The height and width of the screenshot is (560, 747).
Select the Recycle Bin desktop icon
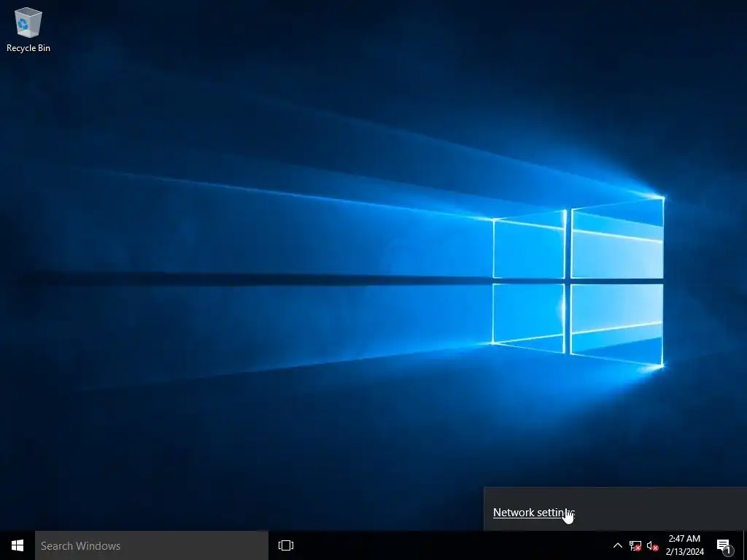[x=28, y=29]
